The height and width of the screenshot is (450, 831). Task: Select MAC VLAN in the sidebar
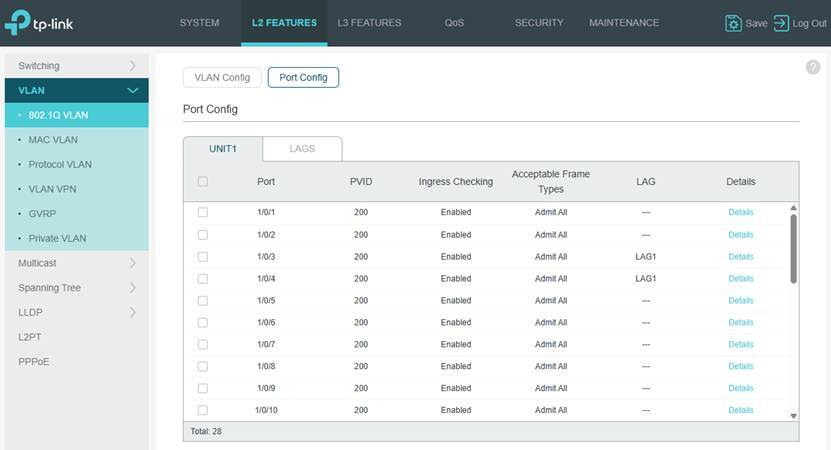point(53,140)
